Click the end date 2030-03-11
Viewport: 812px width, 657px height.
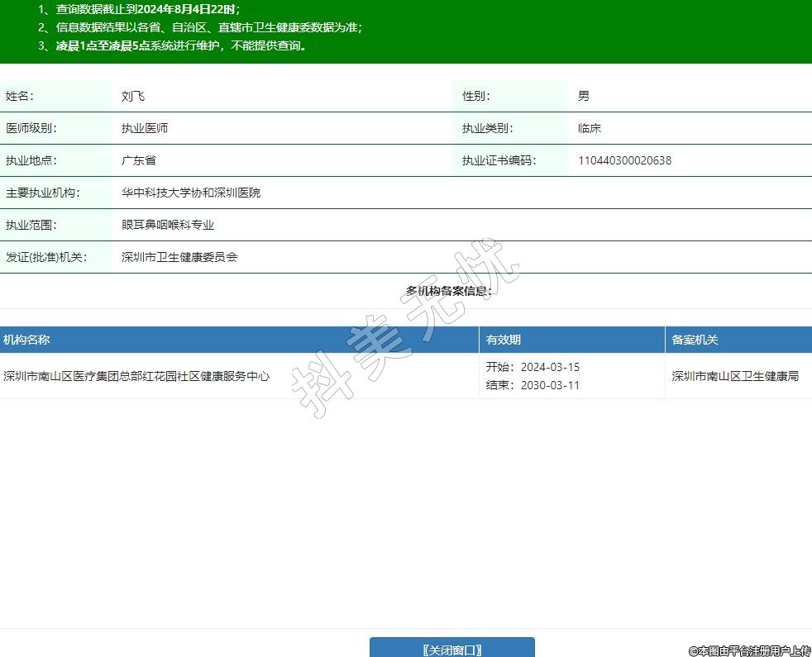tap(550, 385)
